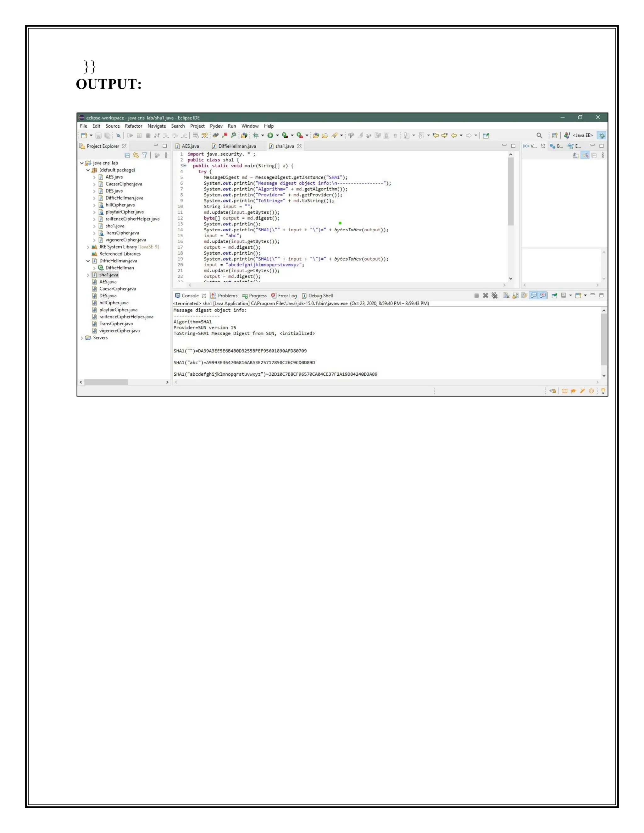The height and width of the screenshot is (833, 644).
Task: Open the Refactor menu
Action: [x=133, y=126]
